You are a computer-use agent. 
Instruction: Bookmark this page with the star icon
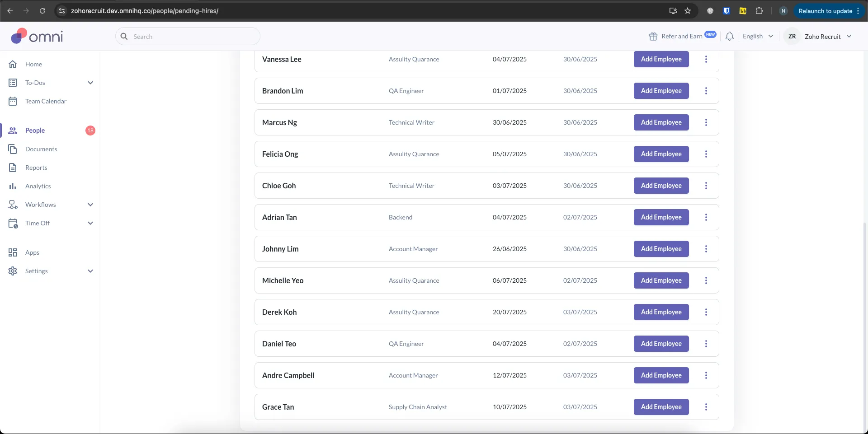click(x=688, y=11)
